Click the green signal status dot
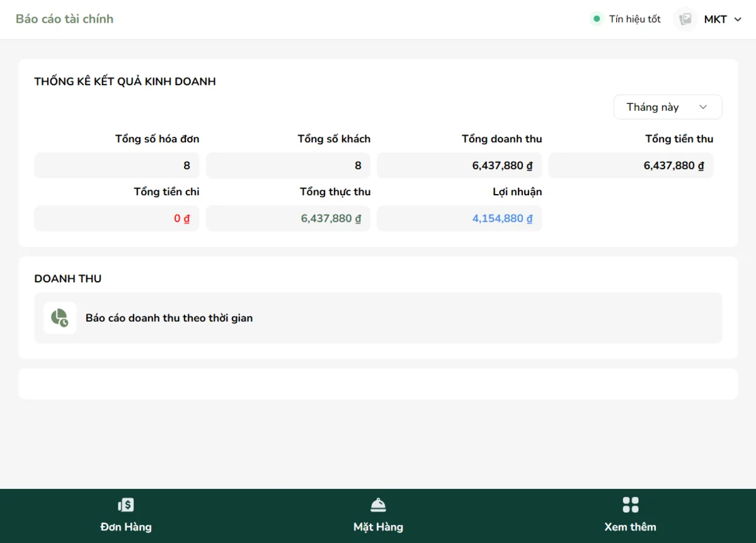This screenshot has height=543, width=756. pos(597,19)
